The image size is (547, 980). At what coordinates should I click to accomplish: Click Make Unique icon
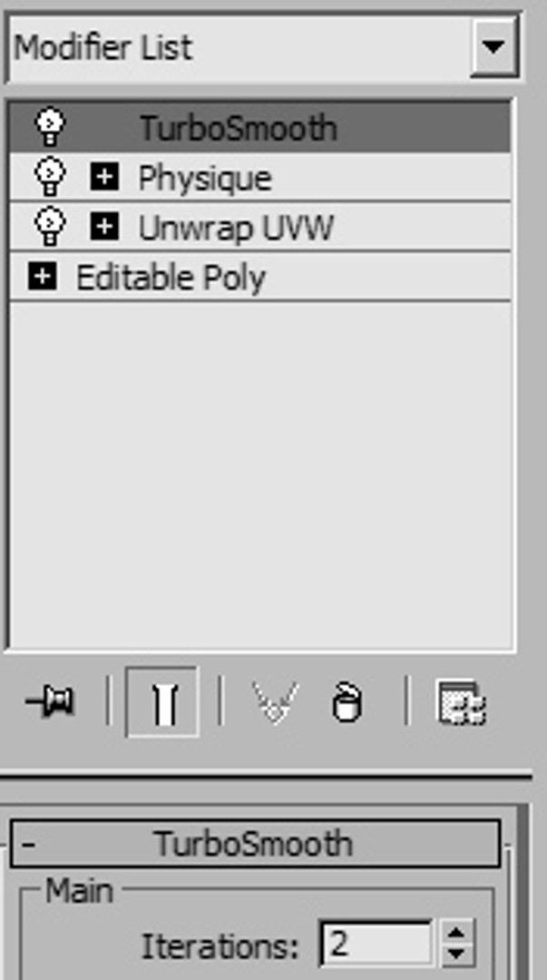coord(275,702)
